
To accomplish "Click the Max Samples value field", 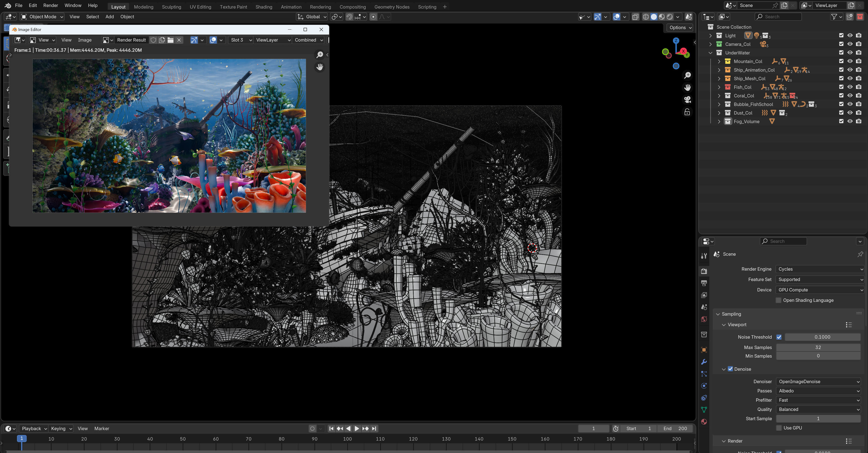I will point(818,347).
